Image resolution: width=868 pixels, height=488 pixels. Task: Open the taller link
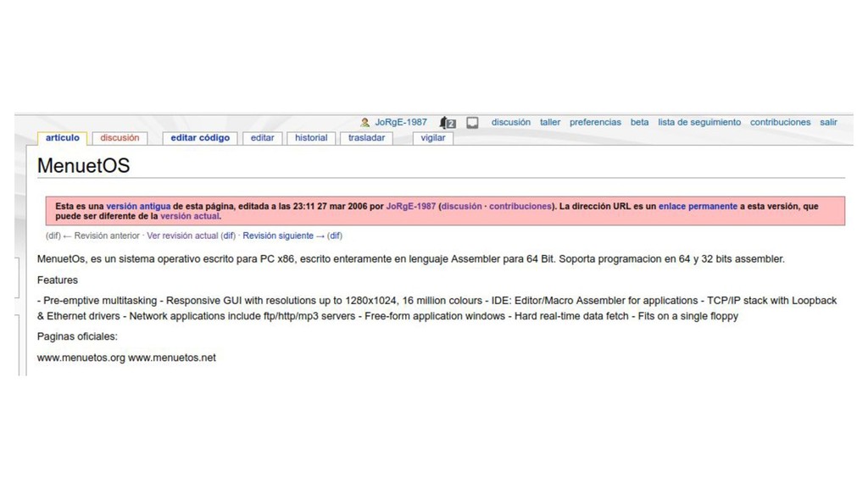point(549,122)
